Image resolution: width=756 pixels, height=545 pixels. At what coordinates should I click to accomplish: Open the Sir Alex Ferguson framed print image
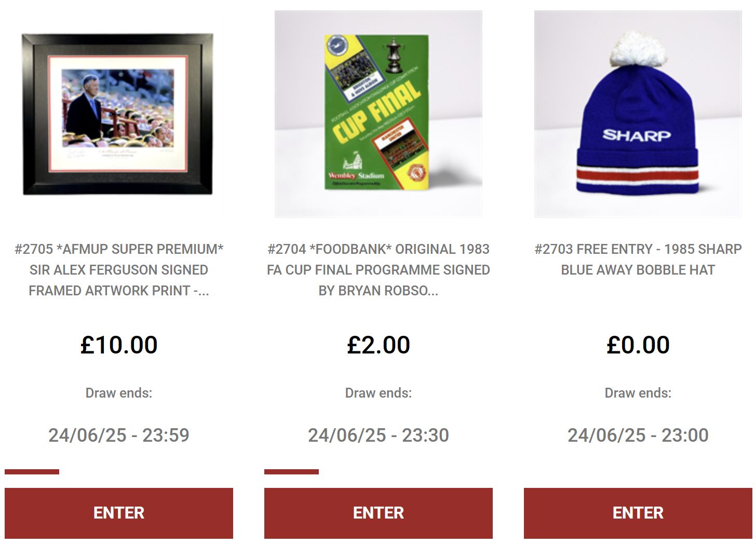(x=119, y=114)
